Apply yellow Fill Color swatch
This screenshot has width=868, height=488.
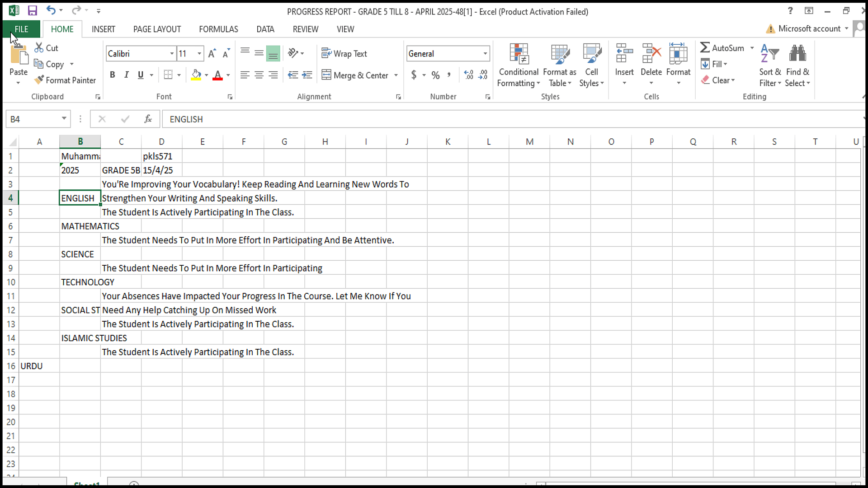(x=196, y=75)
